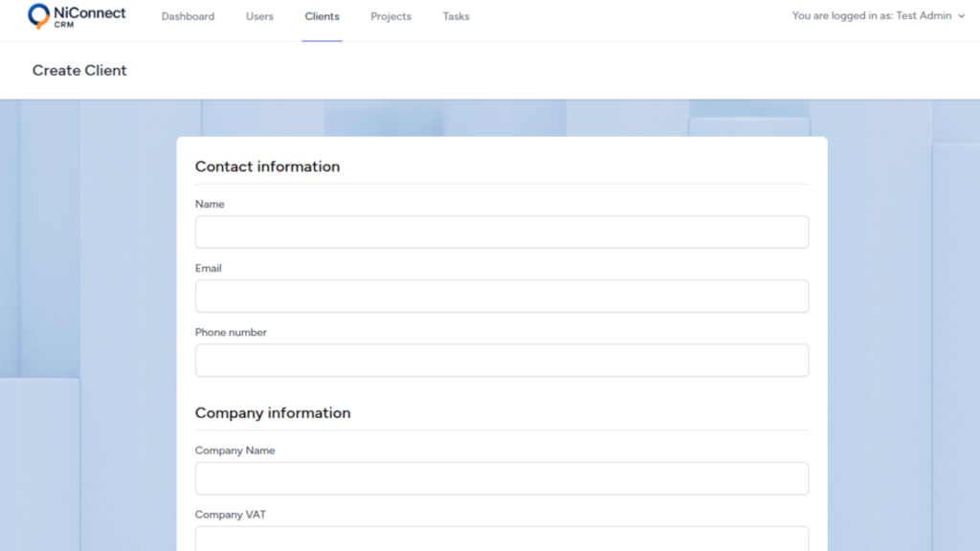This screenshot has width=980, height=551.
Task: Go to the Users tab
Action: 259,16
